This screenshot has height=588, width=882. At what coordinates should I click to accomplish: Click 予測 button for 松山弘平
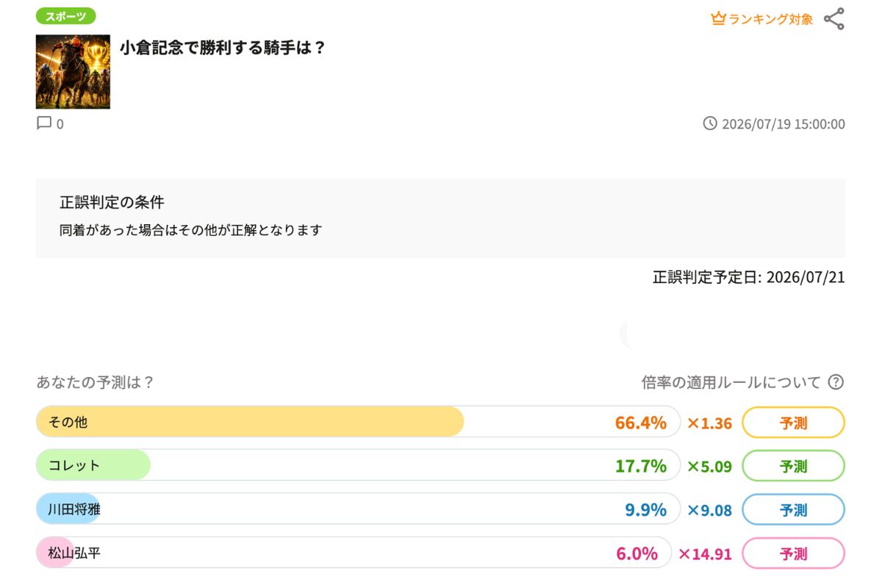click(793, 553)
